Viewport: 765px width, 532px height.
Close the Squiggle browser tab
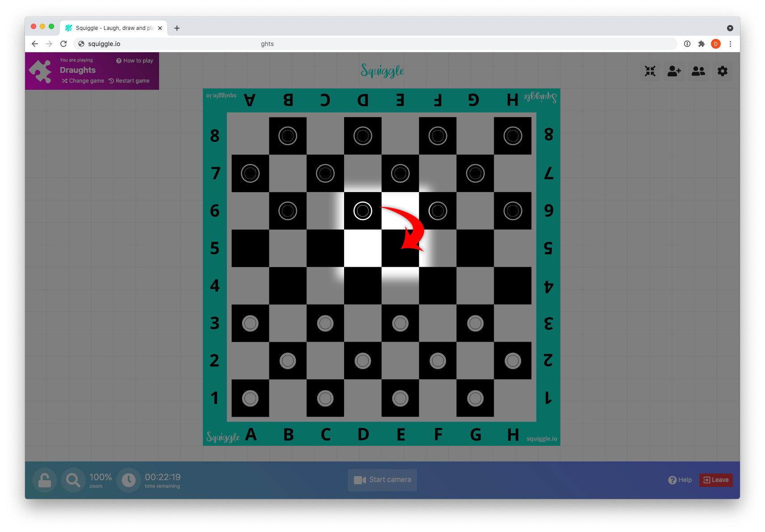[x=160, y=28]
